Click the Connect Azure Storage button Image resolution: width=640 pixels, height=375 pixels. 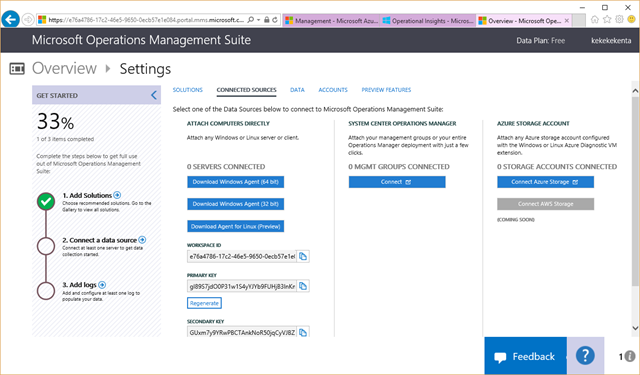click(x=545, y=182)
